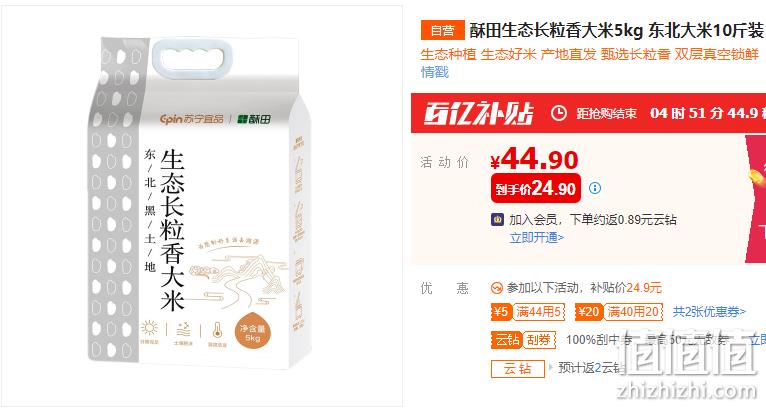Click the 自营 orange badge
Viewport: 766px width, 408px height.
(443, 30)
